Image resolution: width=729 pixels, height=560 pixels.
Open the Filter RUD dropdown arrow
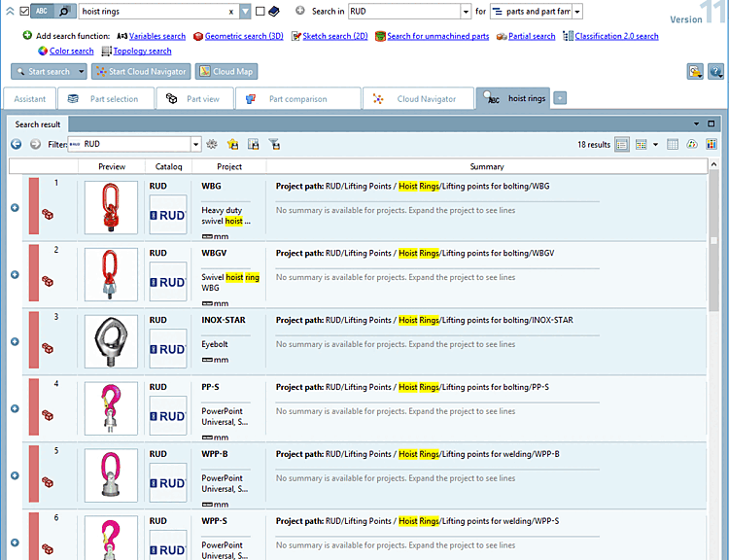point(195,144)
